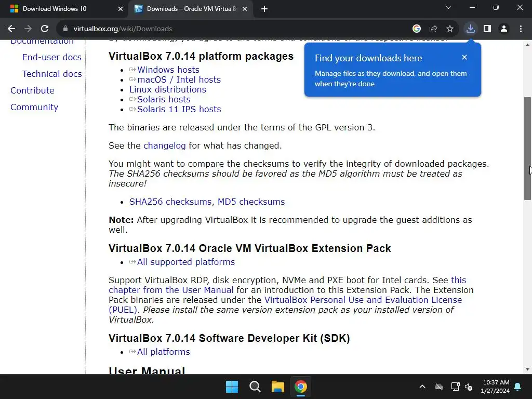Open notifications bell icon
This screenshot has width=532, height=399.
pyautogui.click(x=518, y=387)
